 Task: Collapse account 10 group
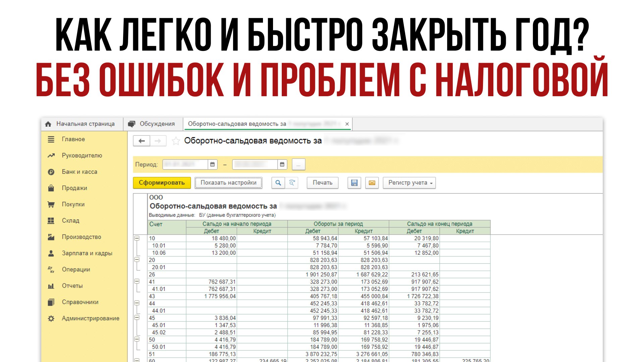click(137, 238)
